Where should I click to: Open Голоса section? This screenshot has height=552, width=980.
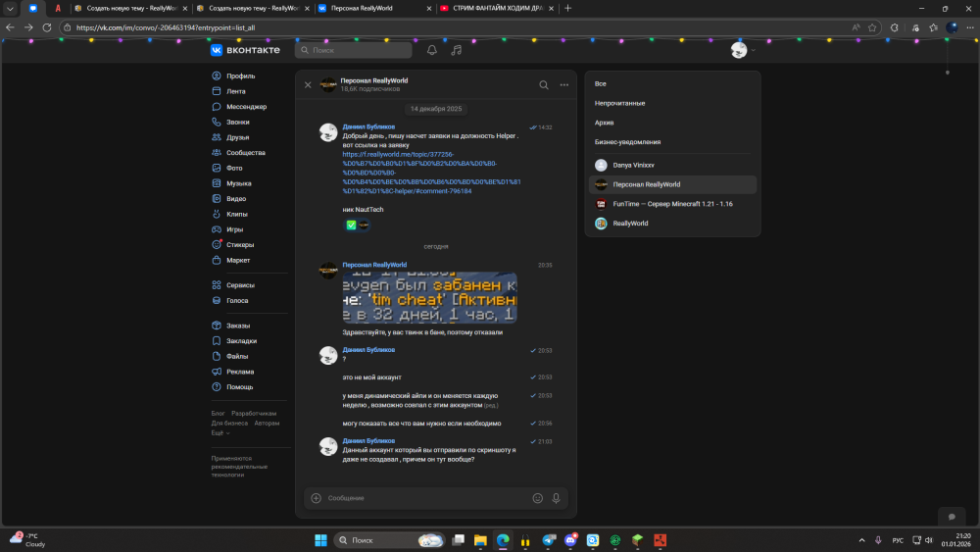click(x=237, y=301)
